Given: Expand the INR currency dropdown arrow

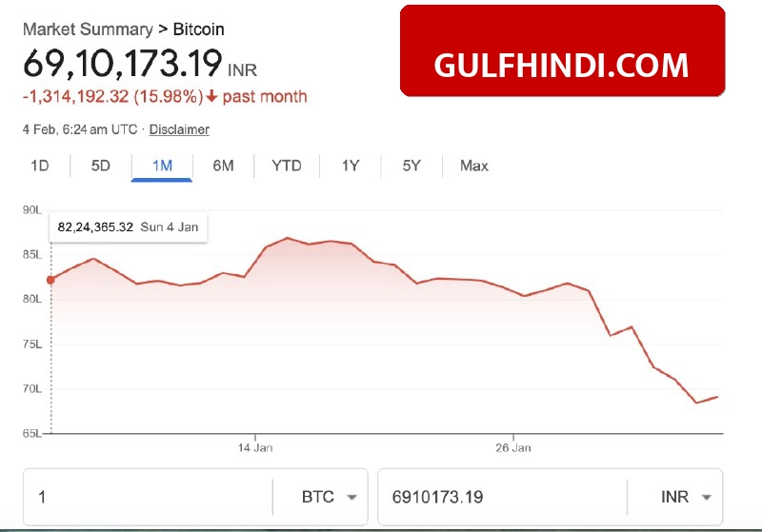Looking at the screenshot, I should (706, 497).
